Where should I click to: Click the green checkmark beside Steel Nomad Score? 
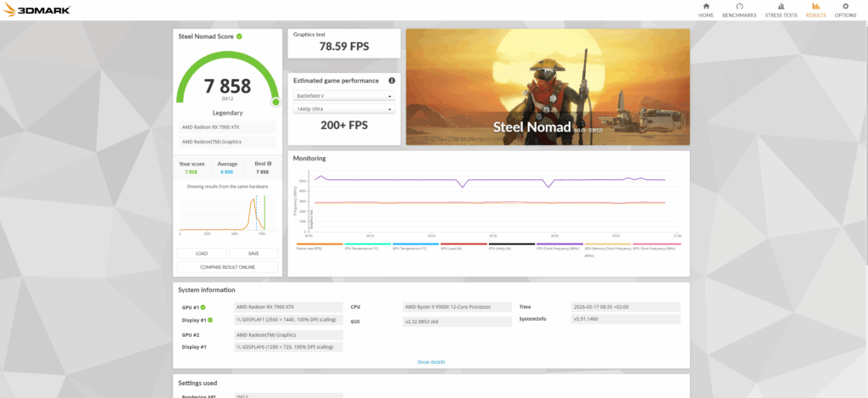click(239, 36)
